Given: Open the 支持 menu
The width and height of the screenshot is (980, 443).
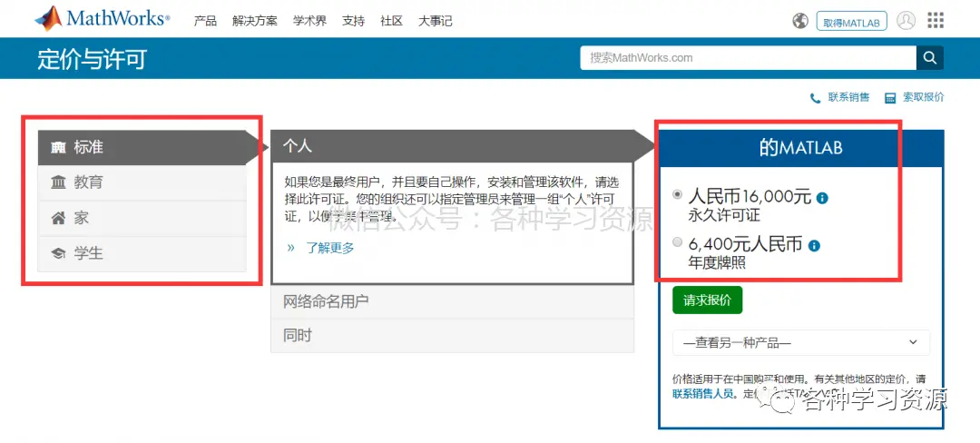Looking at the screenshot, I should pos(353,21).
